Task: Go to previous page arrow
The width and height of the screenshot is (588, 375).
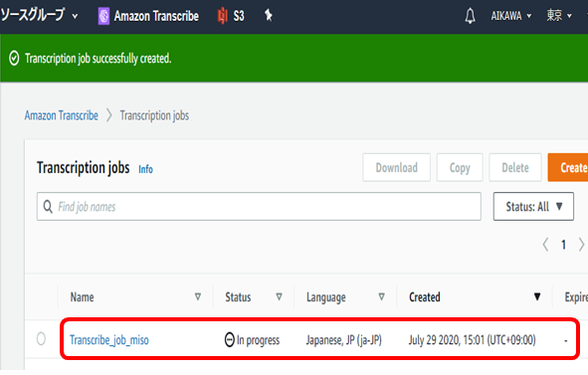Action: [545, 245]
